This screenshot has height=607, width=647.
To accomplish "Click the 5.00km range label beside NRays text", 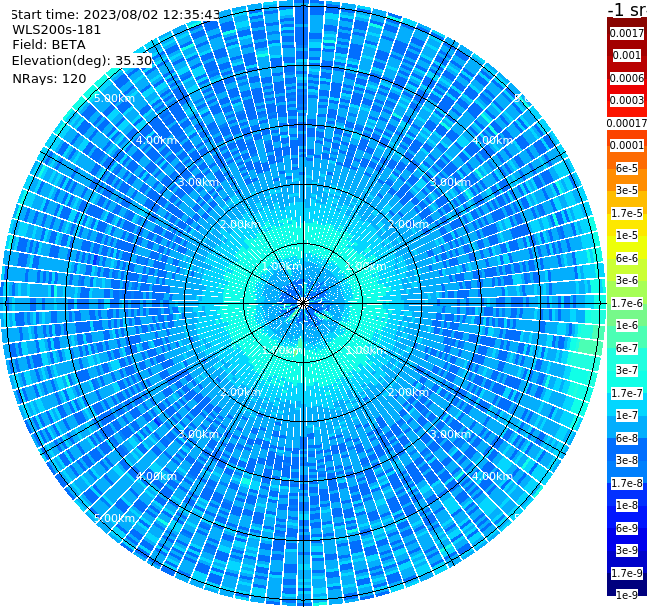I will pyautogui.click(x=114, y=98).
